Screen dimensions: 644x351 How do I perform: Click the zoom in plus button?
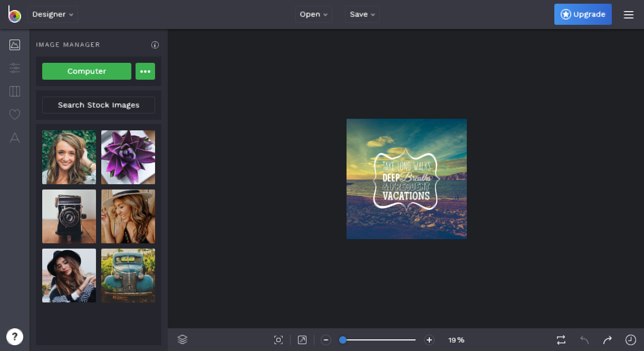click(429, 340)
